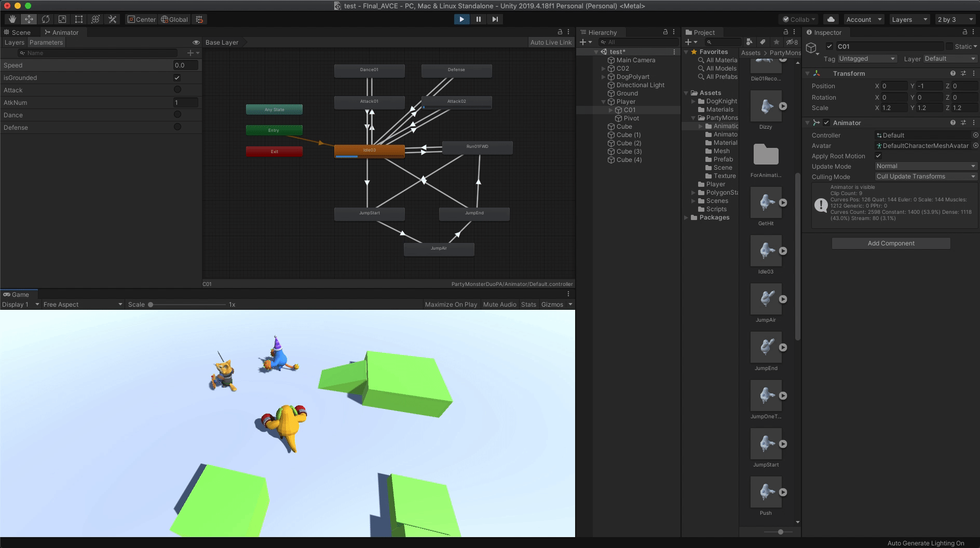The width and height of the screenshot is (980, 548).
Task: Open Culling Mode dropdown
Action: click(925, 176)
